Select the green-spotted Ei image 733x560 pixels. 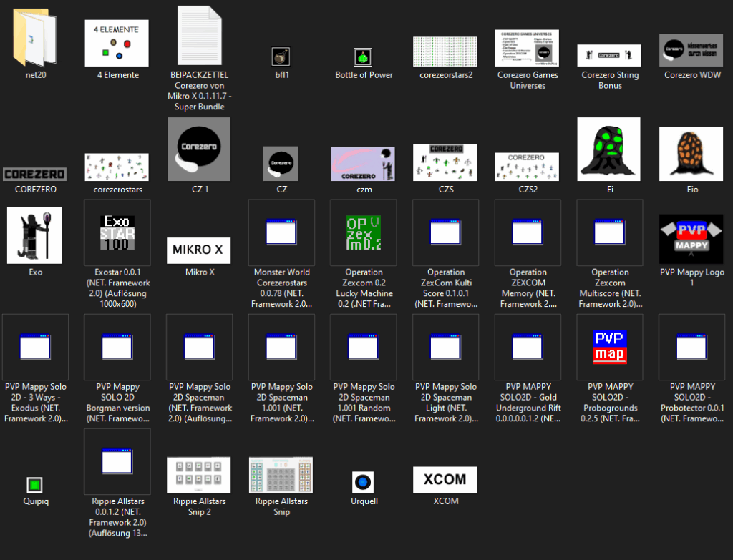point(609,149)
